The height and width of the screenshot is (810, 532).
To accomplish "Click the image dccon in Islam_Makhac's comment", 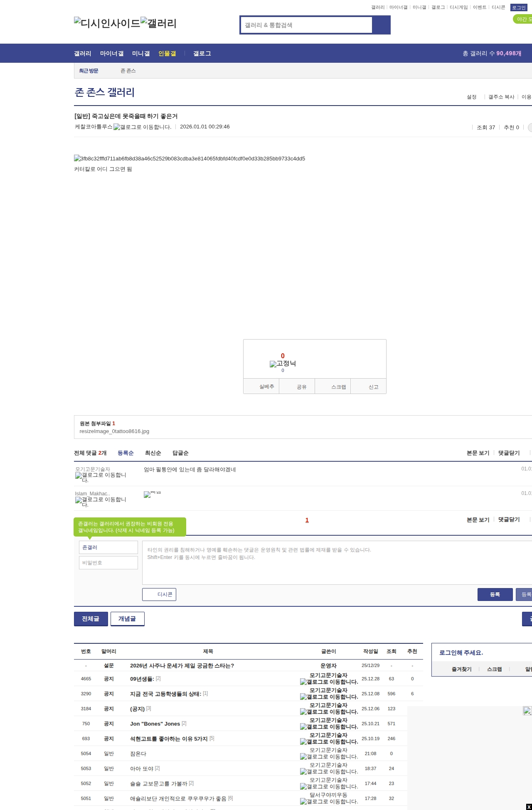I will [152, 494].
